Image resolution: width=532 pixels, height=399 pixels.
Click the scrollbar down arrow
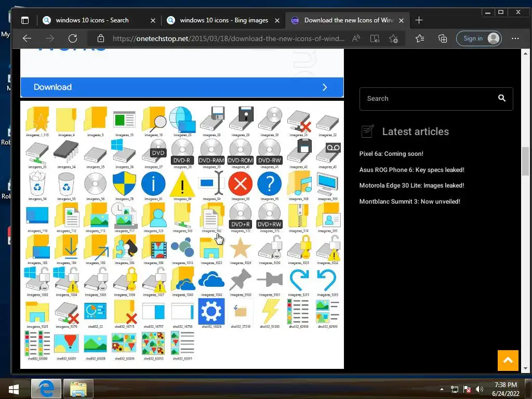(x=525, y=368)
